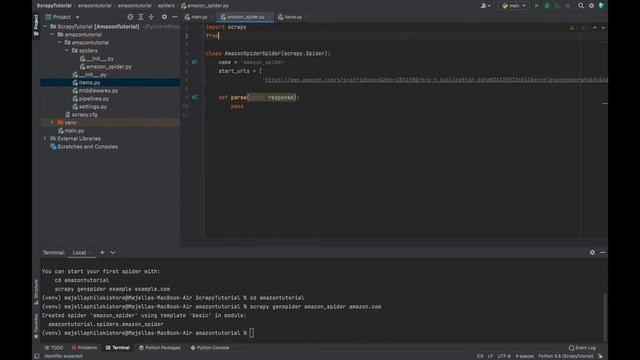Click Python 3.8 interpreter in status bar
The height and width of the screenshot is (360, 640).
pos(565,356)
